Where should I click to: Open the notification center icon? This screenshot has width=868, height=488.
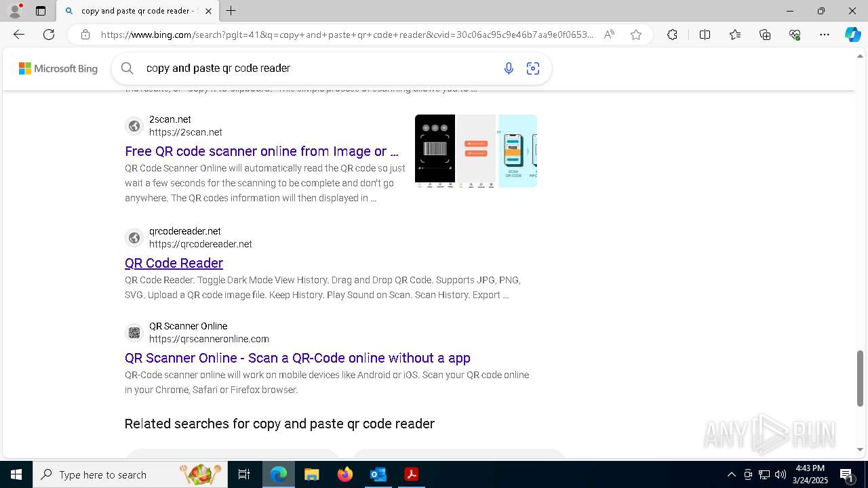(x=847, y=474)
